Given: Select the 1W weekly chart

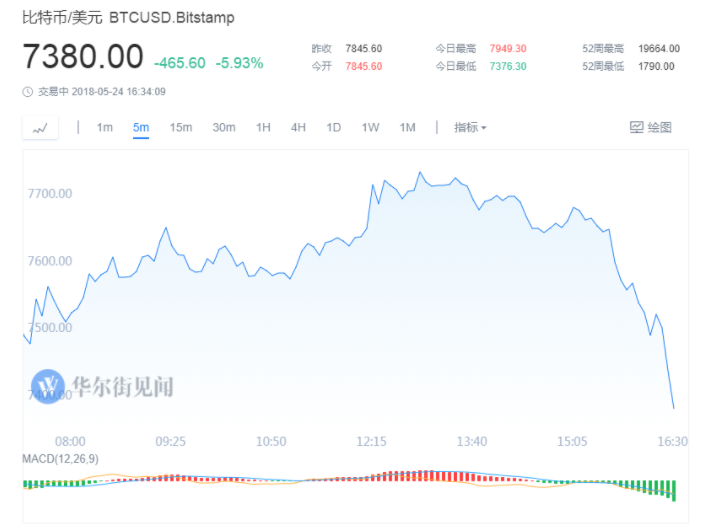Looking at the screenshot, I should (x=370, y=128).
